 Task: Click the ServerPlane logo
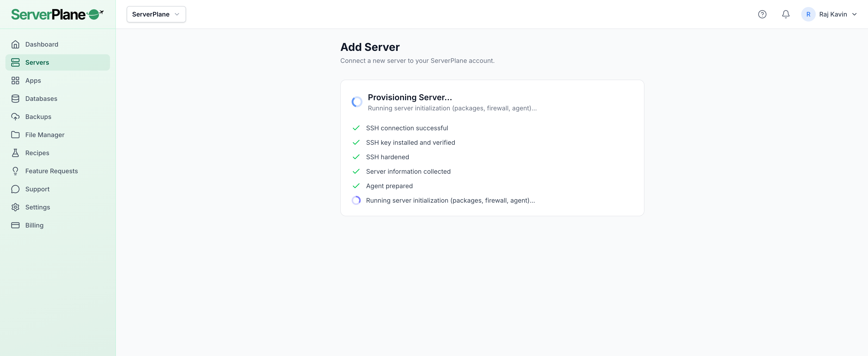(57, 14)
